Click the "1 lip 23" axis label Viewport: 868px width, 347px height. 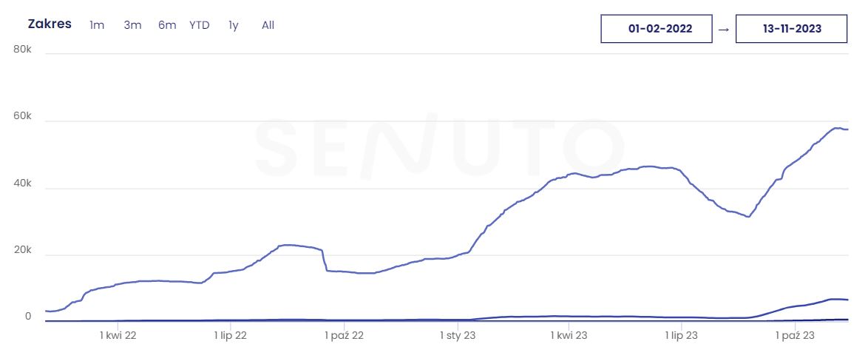tap(682, 335)
